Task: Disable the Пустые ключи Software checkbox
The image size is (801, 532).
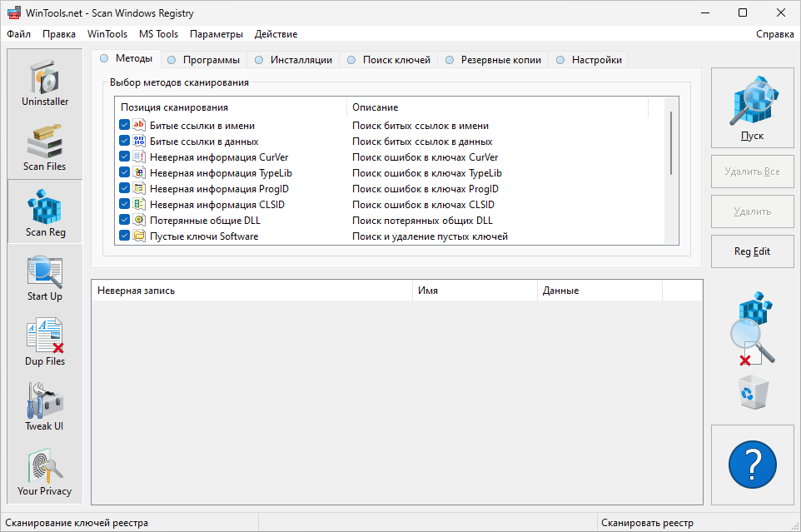Action: click(124, 236)
